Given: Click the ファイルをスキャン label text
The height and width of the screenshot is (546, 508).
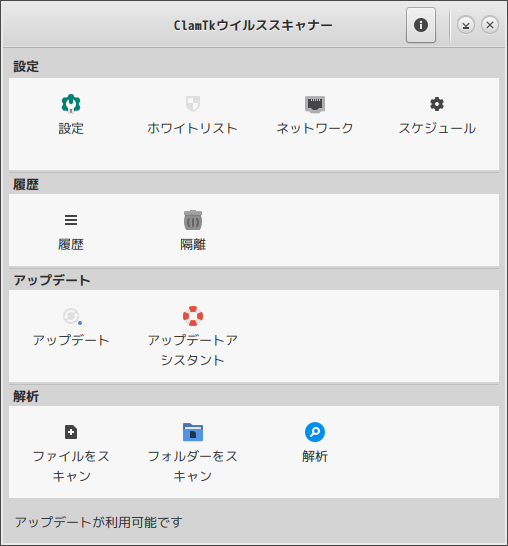Looking at the screenshot, I should [71, 466].
